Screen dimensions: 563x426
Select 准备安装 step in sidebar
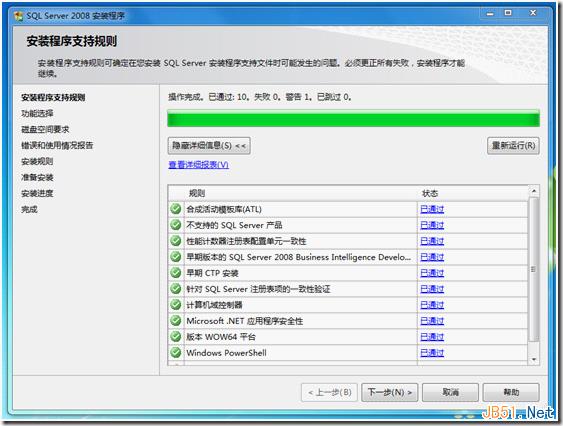(37, 177)
